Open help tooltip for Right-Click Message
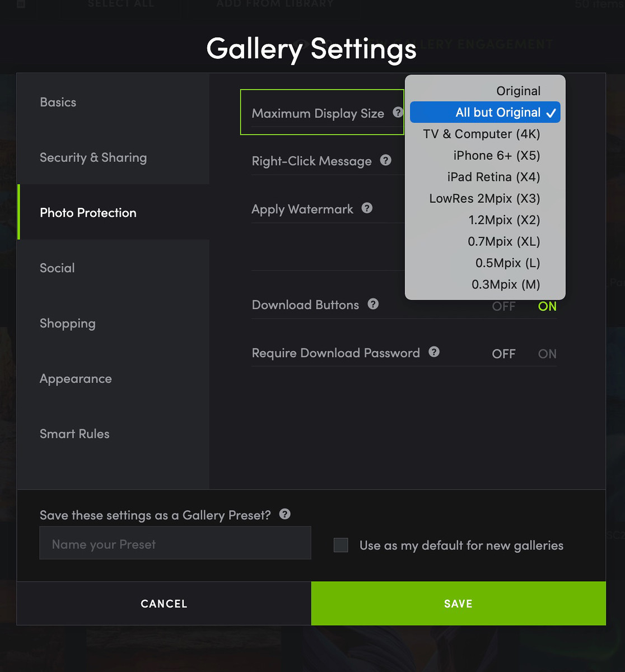The height and width of the screenshot is (672, 625). click(386, 160)
